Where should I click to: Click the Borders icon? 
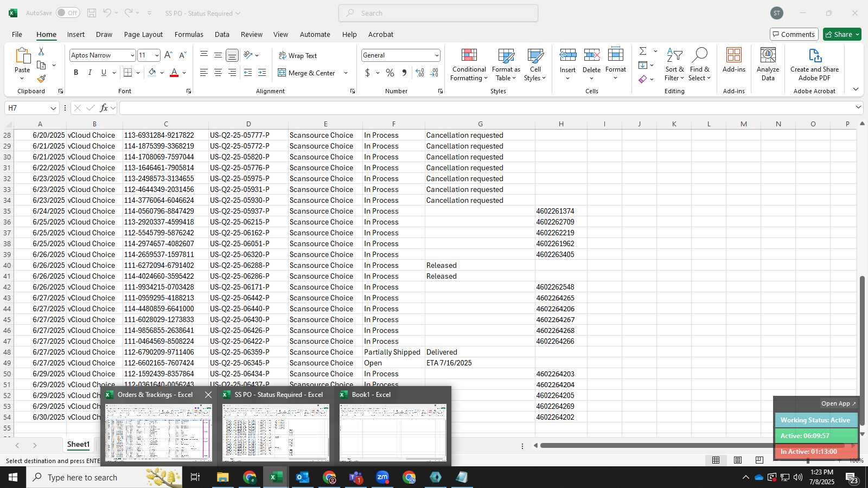(128, 73)
